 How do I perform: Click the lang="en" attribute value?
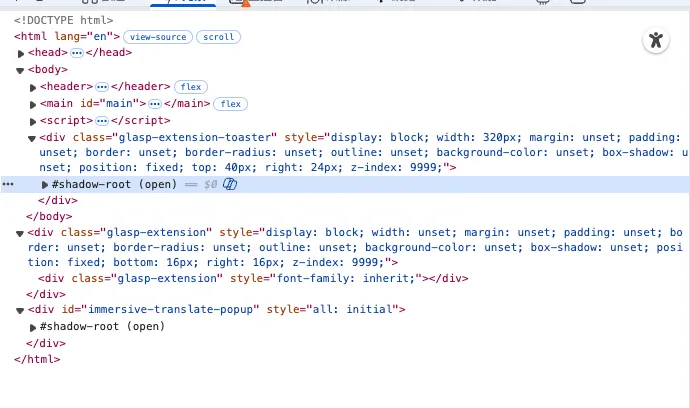pos(100,37)
